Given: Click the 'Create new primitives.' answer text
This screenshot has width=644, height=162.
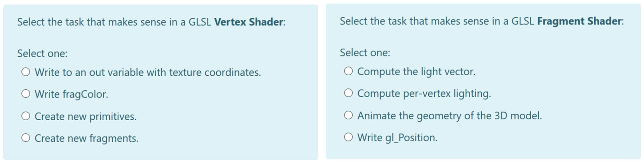Looking at the screenshot, I should (86, 117).
